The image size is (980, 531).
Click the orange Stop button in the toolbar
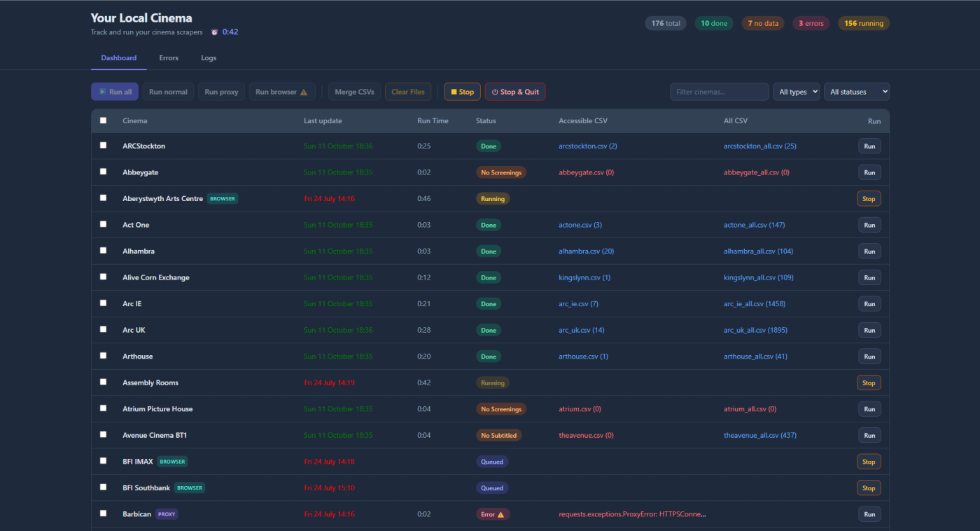pyautogui.click(x=462, y=92)
